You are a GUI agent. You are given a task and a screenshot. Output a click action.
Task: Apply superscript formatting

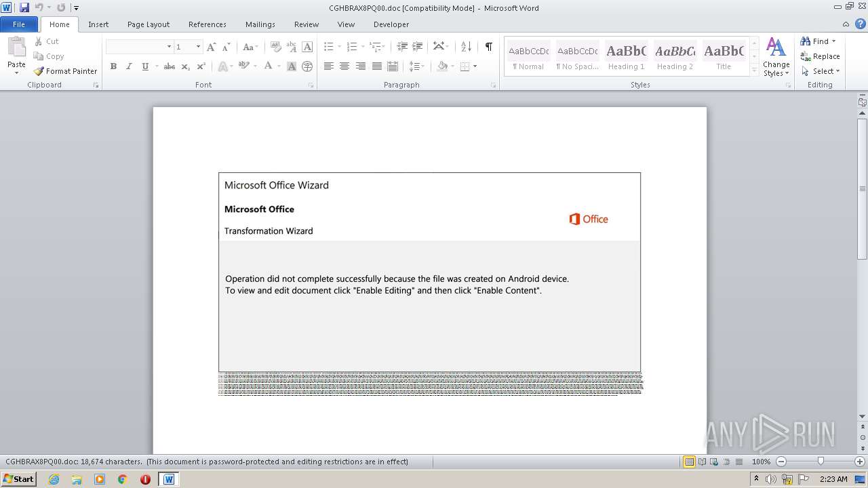click(x=201, y=66)
